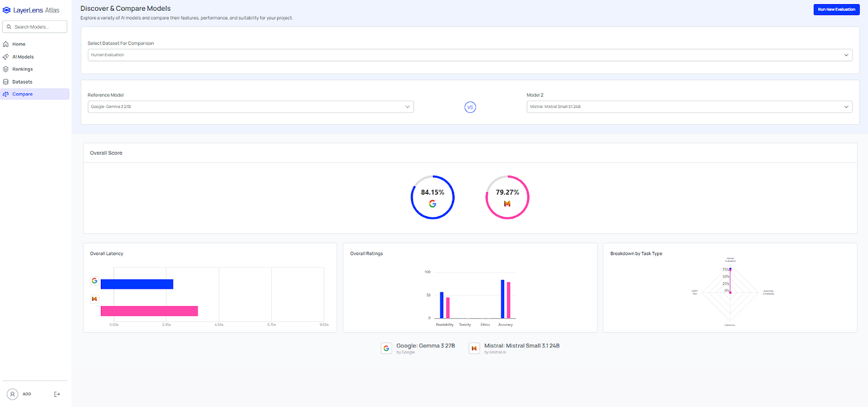Click 2.25s tick on latency axis
This screenshot has width=868, height=407.
[166, 325]
